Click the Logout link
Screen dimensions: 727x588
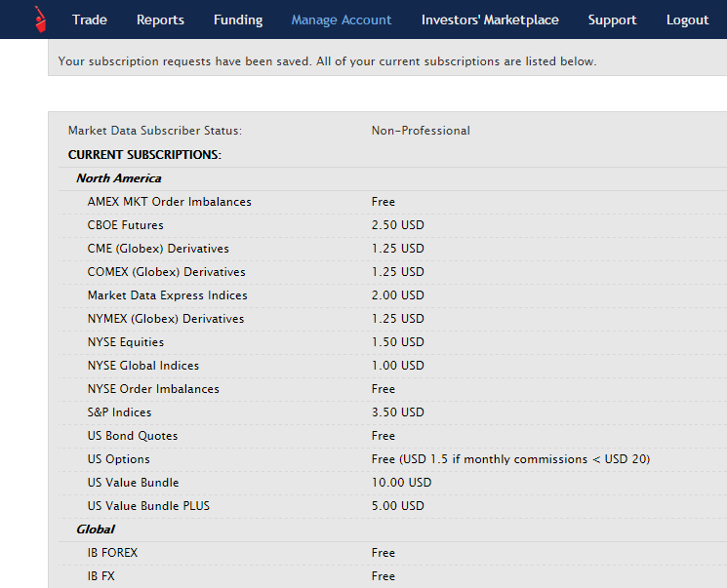[687, 20]
